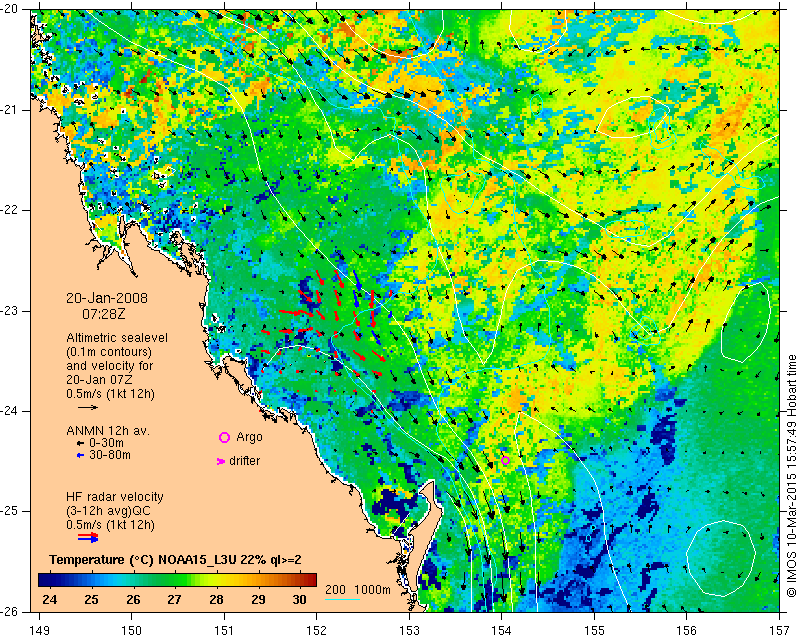Click the latitude axis label '-25'
Screen dimensions: 800x640
(x=10, y=511)
